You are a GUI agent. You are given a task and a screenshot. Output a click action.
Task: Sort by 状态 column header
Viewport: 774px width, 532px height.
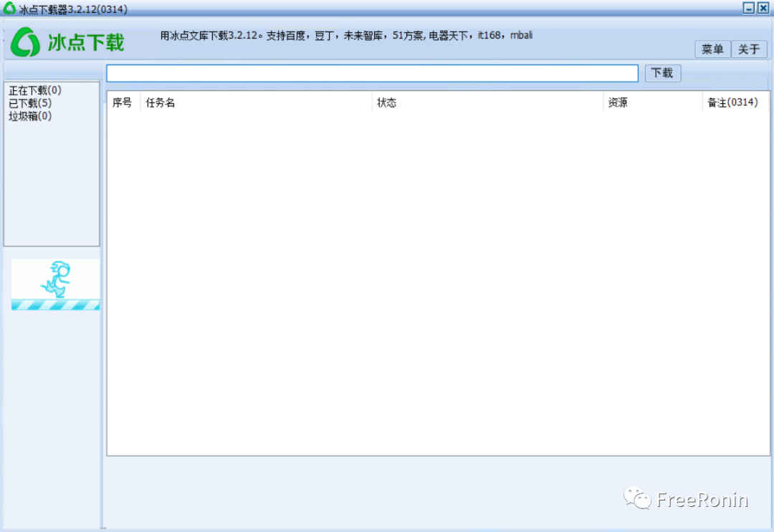pyautogui.click(x=487, y=102)
